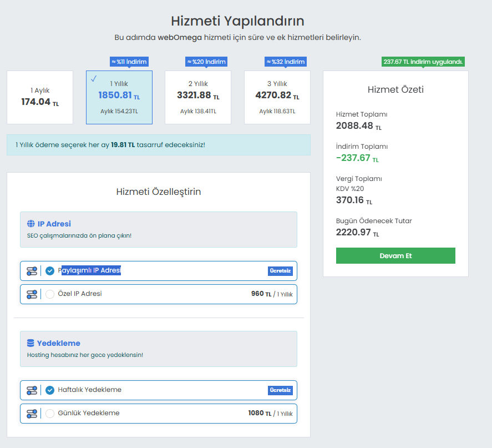Click the Hizmet Toplamı value 2088.48 TL

click(x=359, y=126)
